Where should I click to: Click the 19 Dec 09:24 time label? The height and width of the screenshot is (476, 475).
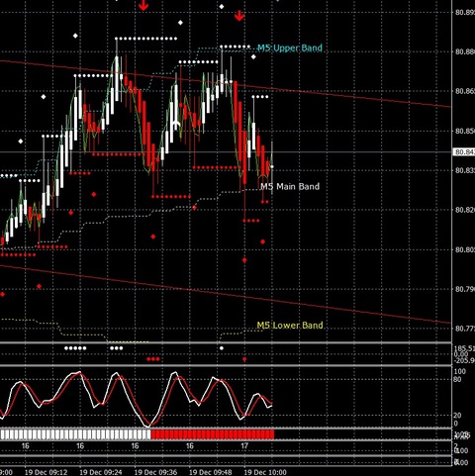point(101,472)
